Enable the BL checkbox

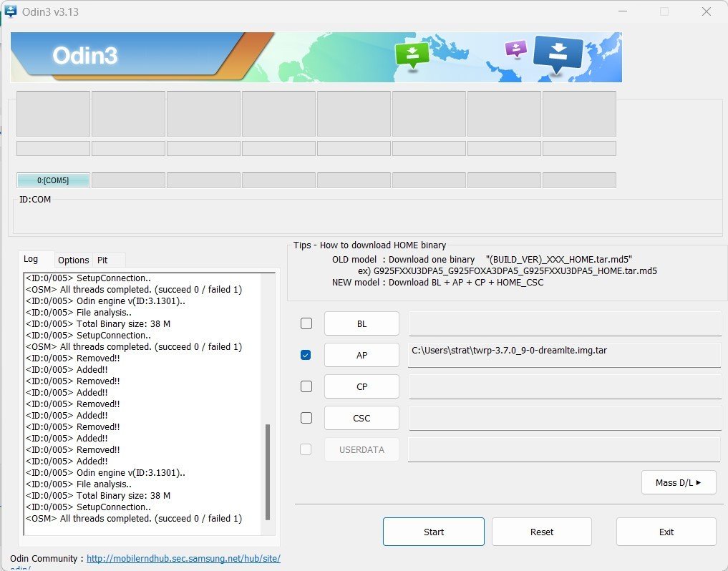point(306,323)
